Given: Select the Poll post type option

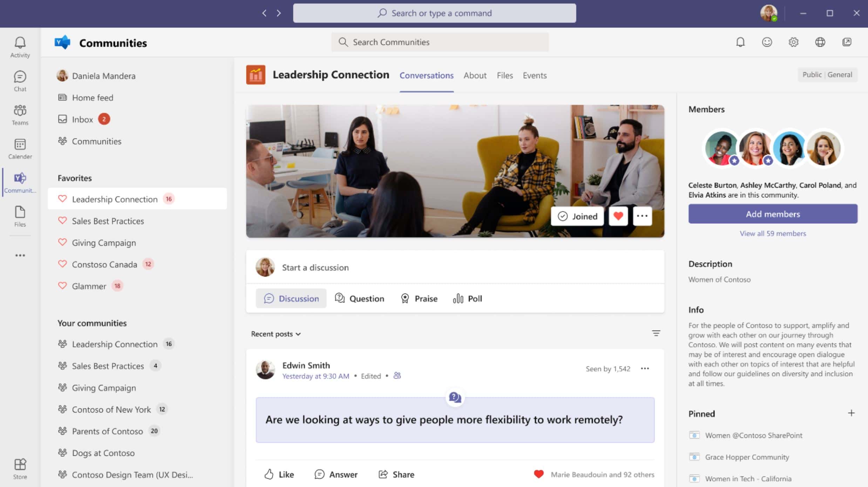Looking at the screenshot, I should [467, 298].
